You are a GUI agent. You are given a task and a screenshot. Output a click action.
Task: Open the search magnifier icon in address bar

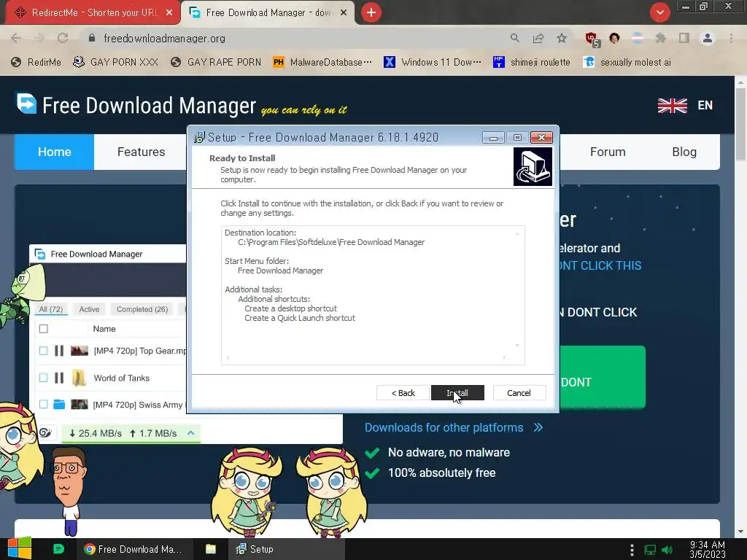point(514,38)
